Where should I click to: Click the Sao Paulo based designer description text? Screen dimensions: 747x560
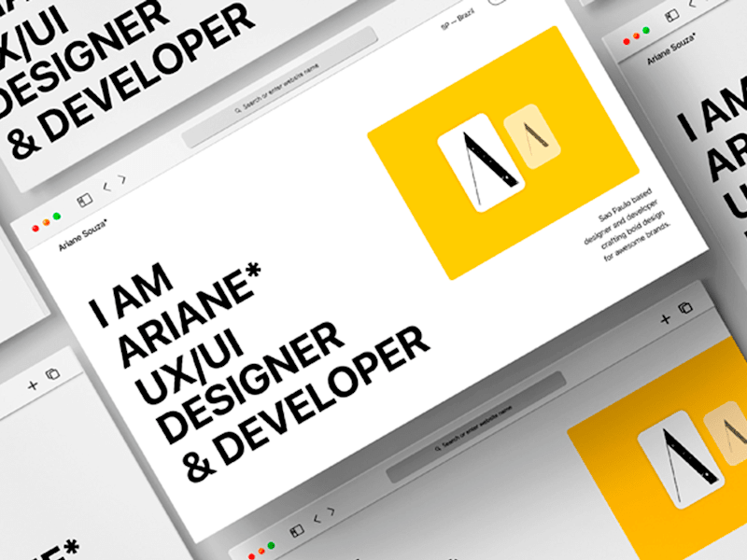tap(627, 224)
